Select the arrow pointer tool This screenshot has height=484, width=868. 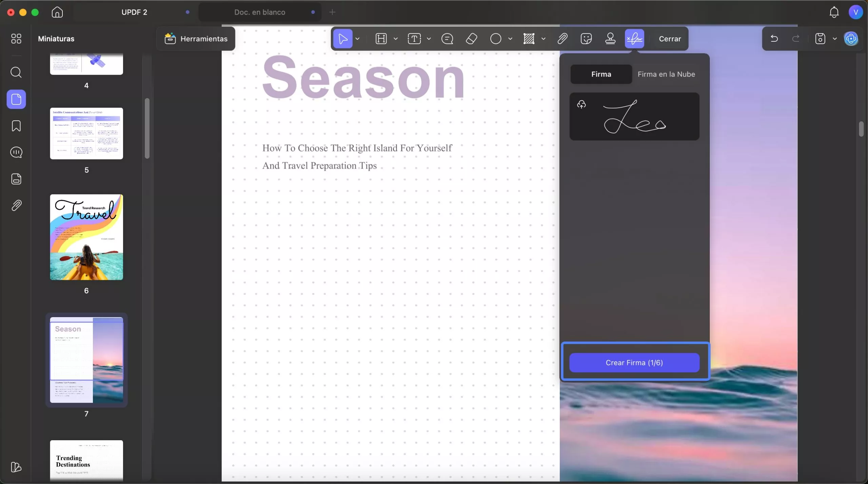[x=343, y=39]
